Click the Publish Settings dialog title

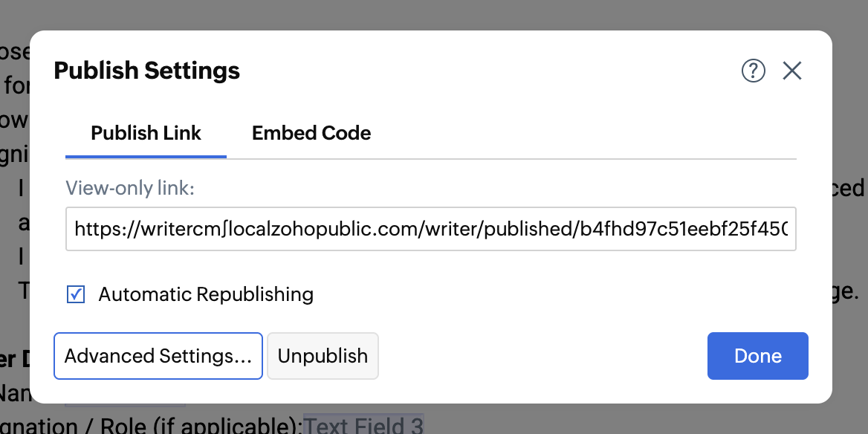(147, 71)
